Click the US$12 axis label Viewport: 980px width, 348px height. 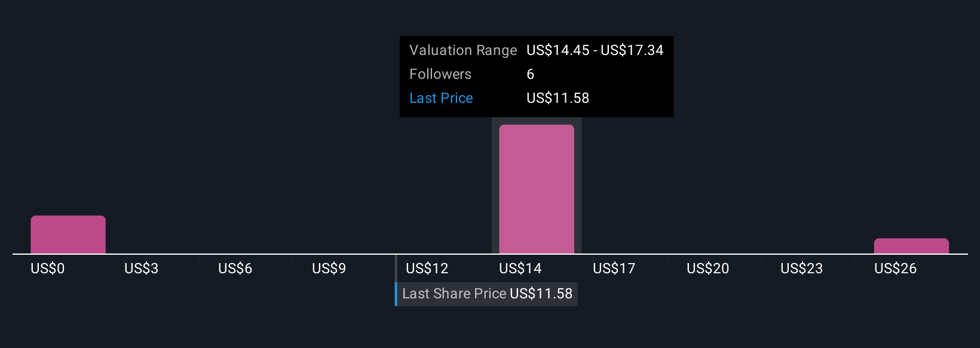point(427,268)
